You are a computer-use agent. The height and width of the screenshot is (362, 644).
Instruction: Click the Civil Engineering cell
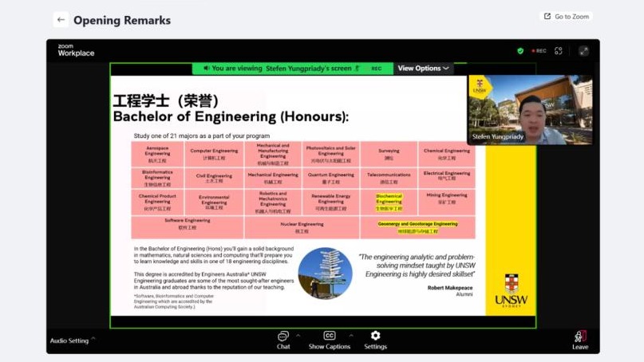click(x=214, y=178)
